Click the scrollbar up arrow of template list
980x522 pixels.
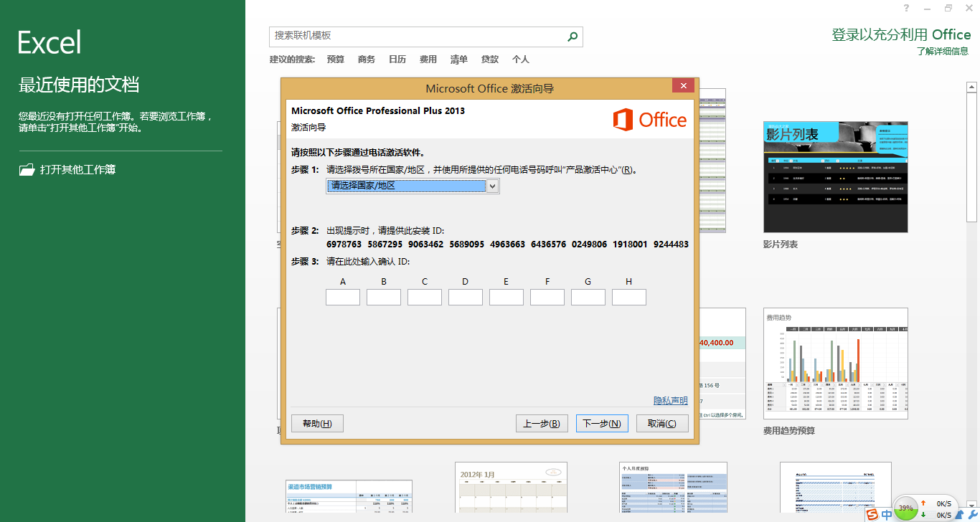pos(971,87)
